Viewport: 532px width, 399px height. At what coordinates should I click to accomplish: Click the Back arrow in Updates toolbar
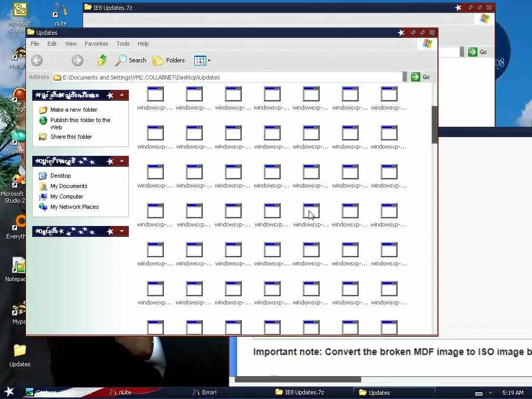(x=37, y=60)
